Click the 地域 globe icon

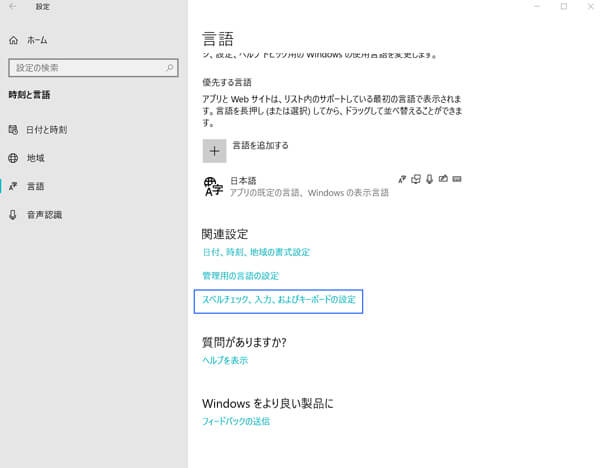13,158
